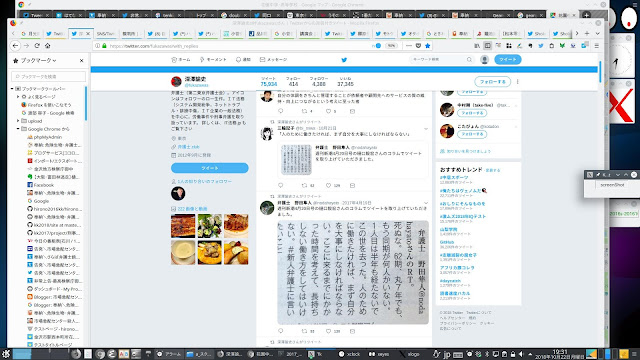The width and height of the screenshot is (640, 360).
Task: Open a new Firefox tab with plus
Action: tap(587, 33)
